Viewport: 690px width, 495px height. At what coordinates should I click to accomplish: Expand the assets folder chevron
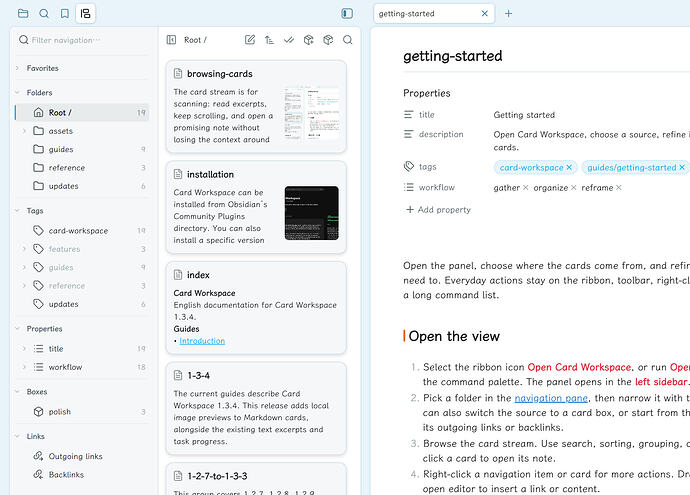[24, 131]
